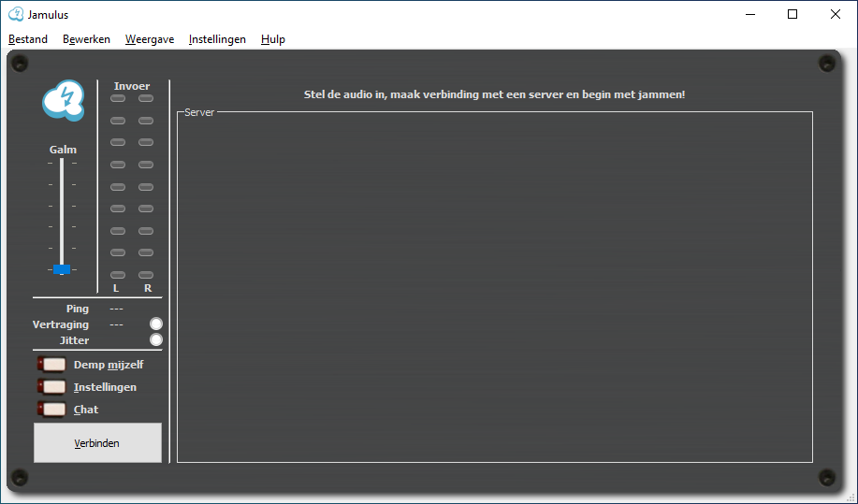Click the 'Stel de audio in' header text
Viewport: 858px width, 504px height.
494,94
